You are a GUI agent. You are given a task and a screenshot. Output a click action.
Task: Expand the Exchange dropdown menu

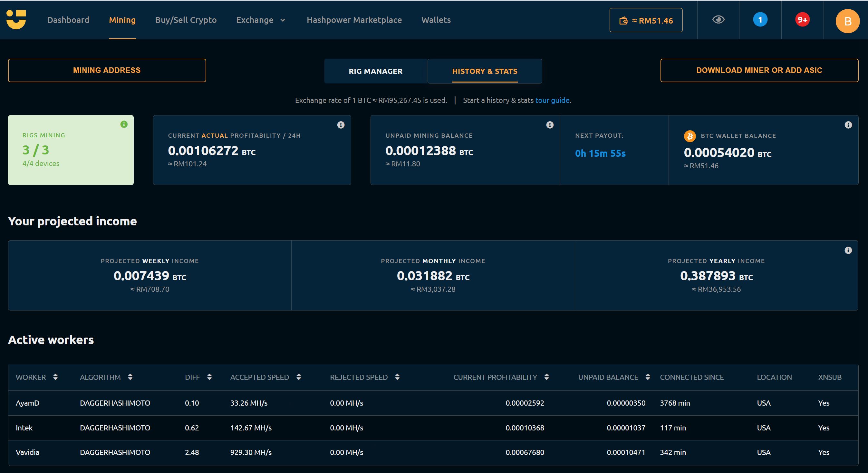[x=261, y=20]
